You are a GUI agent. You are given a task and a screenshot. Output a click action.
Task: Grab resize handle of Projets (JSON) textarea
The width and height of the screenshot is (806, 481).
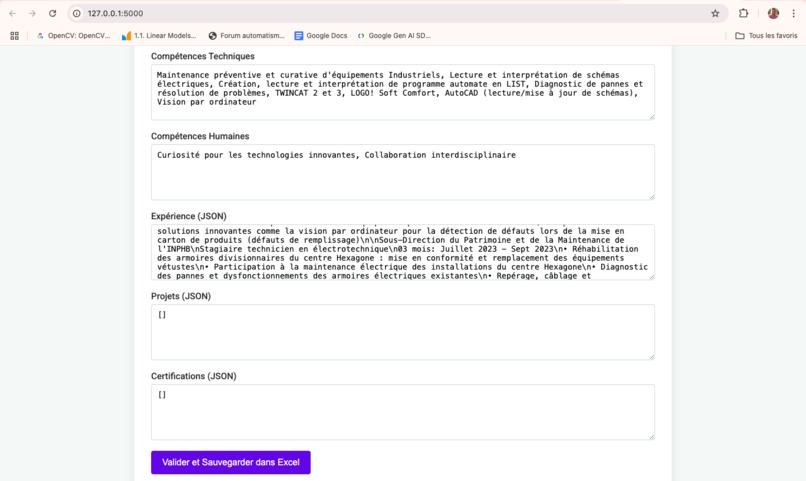[651, 357]
